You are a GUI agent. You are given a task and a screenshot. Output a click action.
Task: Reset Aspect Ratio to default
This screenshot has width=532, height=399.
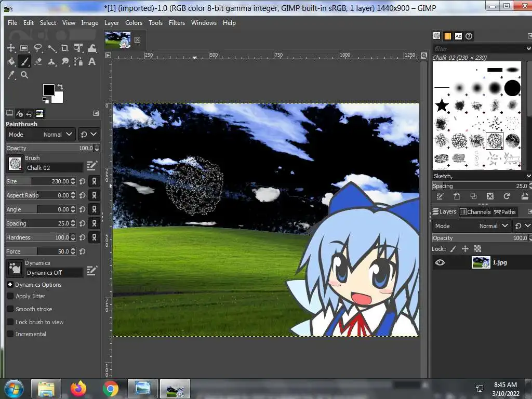pos(83,195)
